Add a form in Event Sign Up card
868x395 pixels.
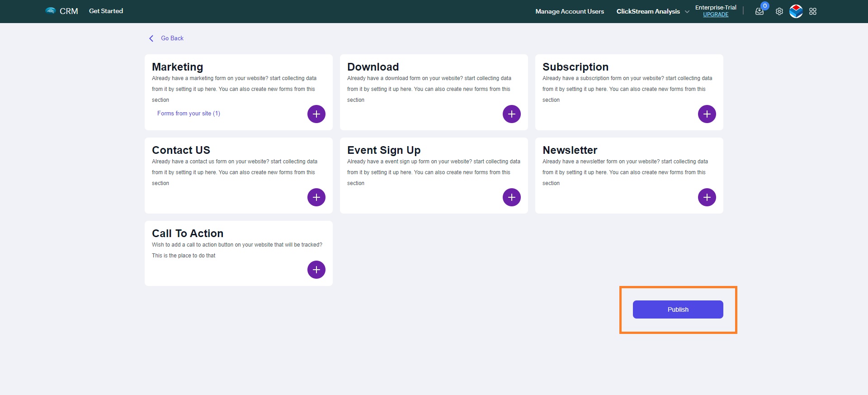(x=512, y=197)
